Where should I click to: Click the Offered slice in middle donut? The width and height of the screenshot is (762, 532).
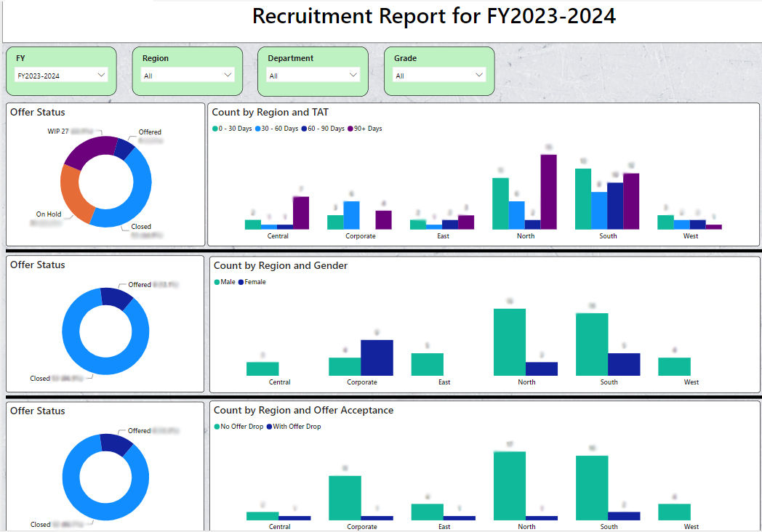118,298
